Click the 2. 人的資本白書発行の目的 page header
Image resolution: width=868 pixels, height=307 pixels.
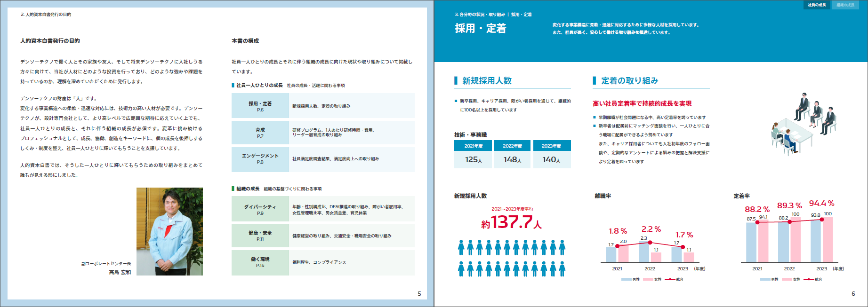46,15
